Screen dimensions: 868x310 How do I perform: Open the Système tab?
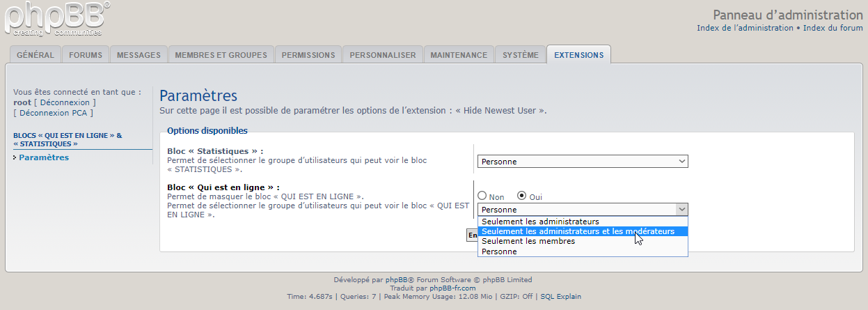[520, 55]
